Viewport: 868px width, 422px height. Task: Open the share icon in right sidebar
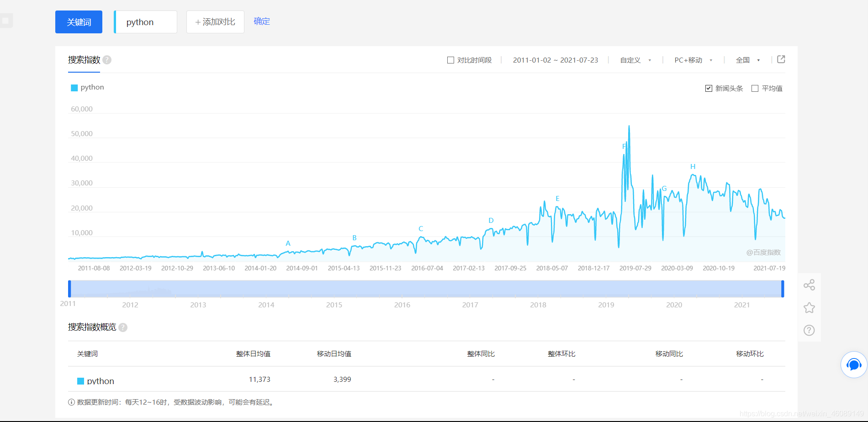pyautogui.click(x=809, y=285)
